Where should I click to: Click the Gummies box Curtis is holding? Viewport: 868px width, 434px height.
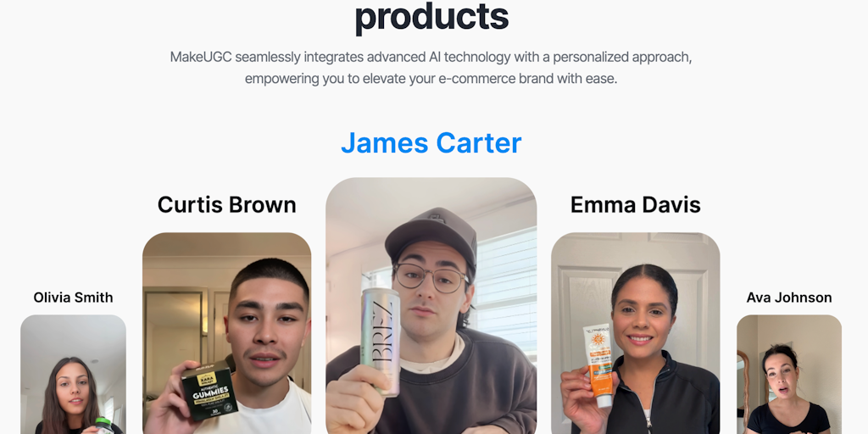coord(210,388)
